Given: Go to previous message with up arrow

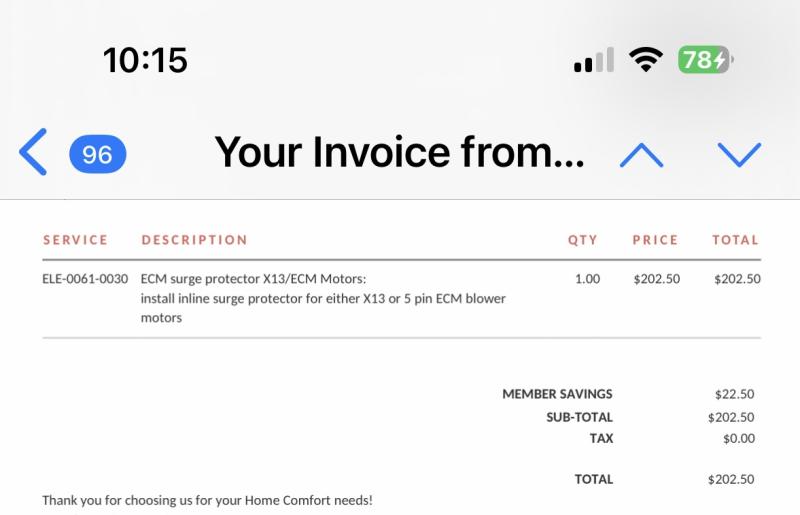Looking at the screenshot, I should pyautogui.click(x=641, y=154).
